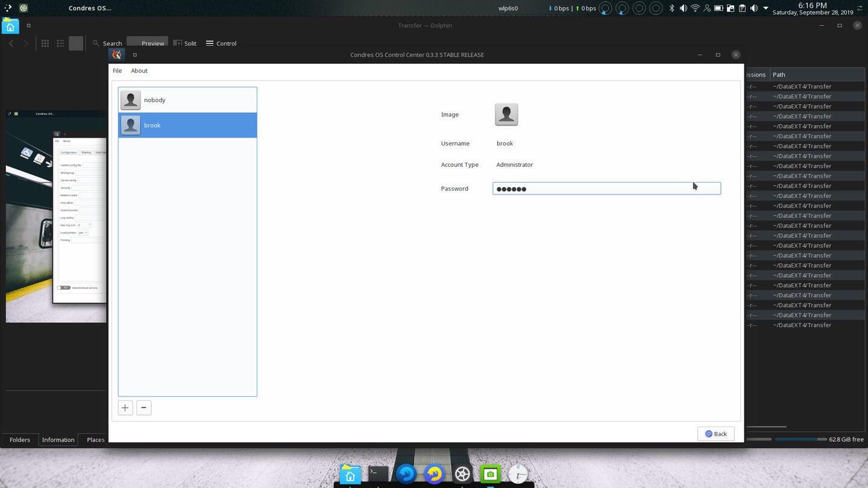868x488 pixels.
Task: Click the clock showing 6:16 PM
Action: 813,5
